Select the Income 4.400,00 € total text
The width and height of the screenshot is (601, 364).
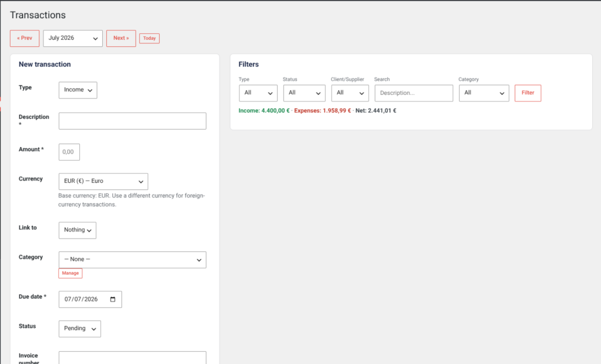[264, 111]
